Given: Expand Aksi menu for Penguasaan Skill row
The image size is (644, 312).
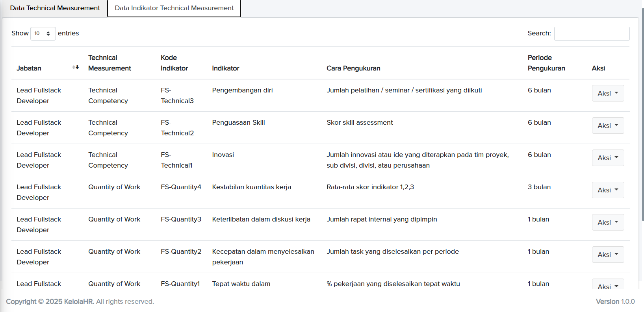Looking at the screenshot, I should pyautogui.click(x=607, y=126).
